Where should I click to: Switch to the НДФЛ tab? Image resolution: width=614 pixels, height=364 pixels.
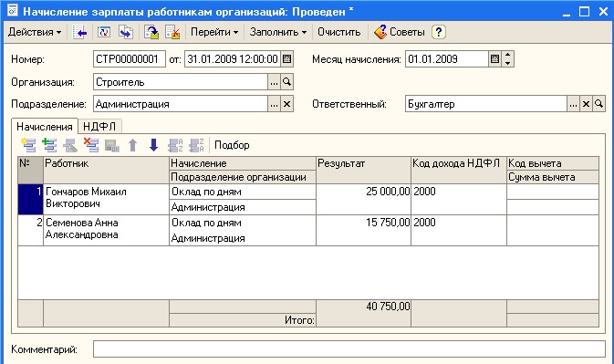point(99,127)
